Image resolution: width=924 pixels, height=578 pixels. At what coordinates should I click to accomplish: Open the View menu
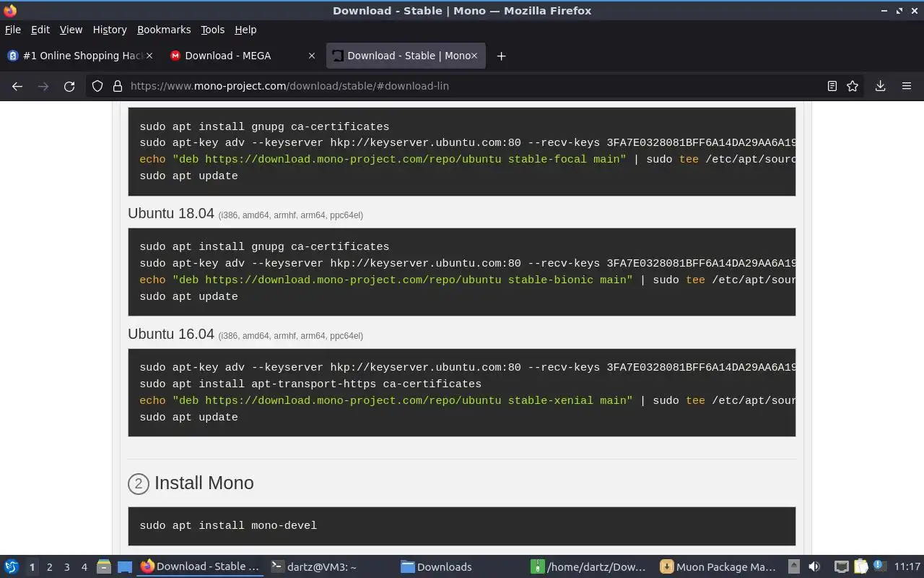pyautogui.click(x=71, y=30)
